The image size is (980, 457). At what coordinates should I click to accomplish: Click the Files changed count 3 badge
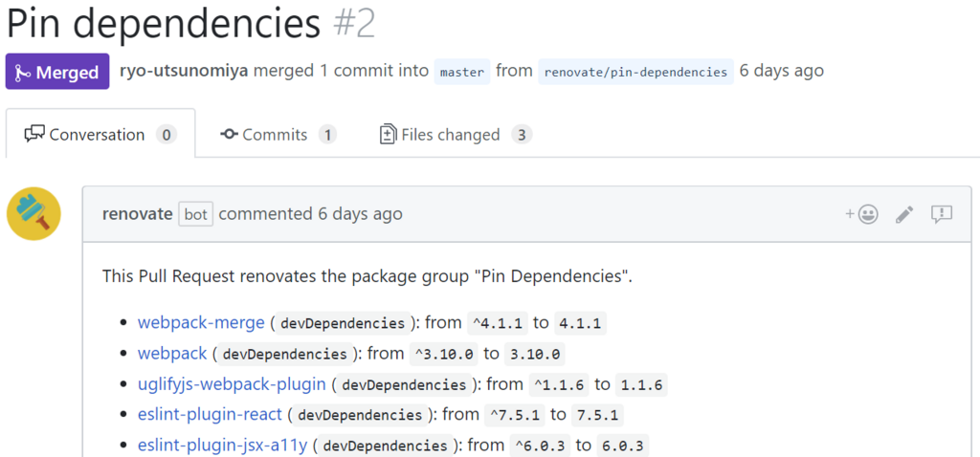tap(522, 134)
